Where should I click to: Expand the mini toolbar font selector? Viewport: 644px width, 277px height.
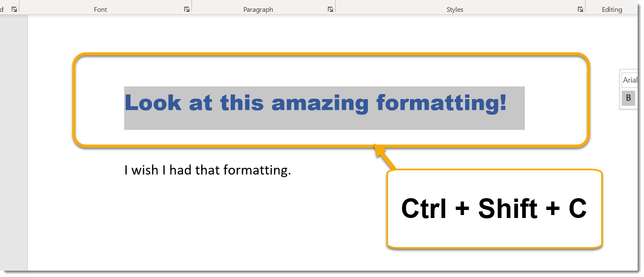pyautogui.click(x=630, y=79)
